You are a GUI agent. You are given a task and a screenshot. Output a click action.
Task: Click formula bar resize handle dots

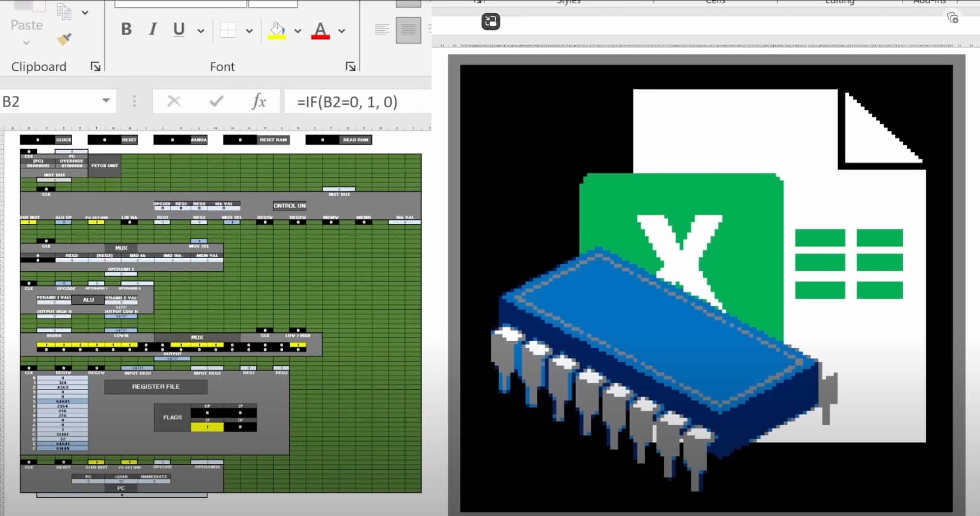click(134, 101)
